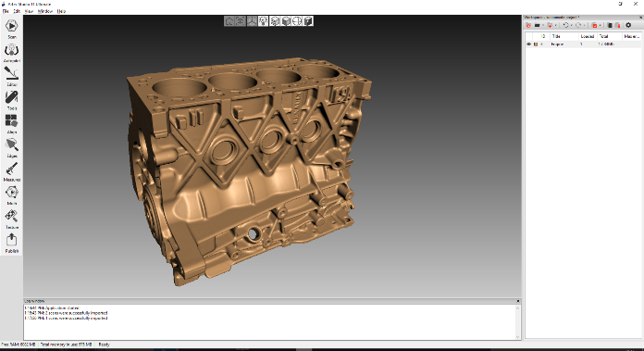Reset 3D view with the home icon
This screenshot has height=351, width=644.
pos(229,21)
